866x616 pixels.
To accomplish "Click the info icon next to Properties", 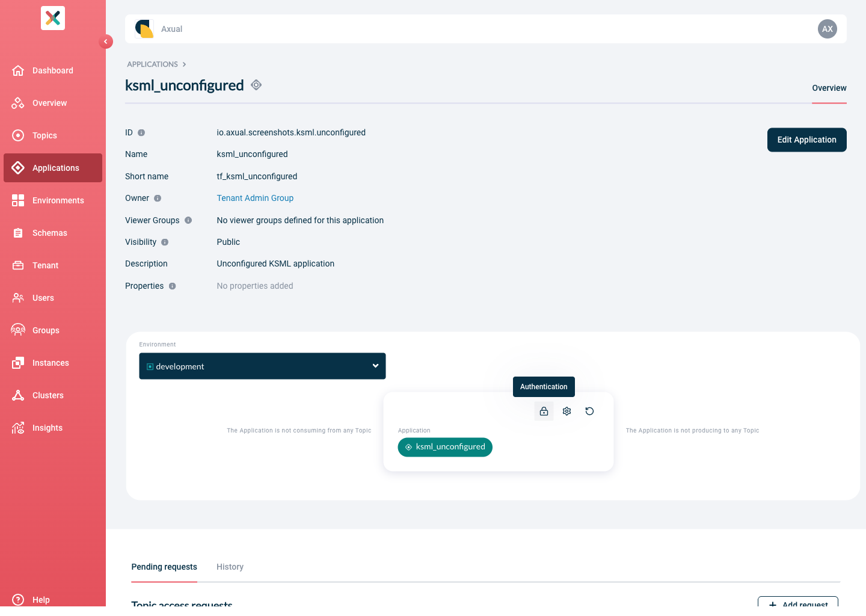I will 173,286.
